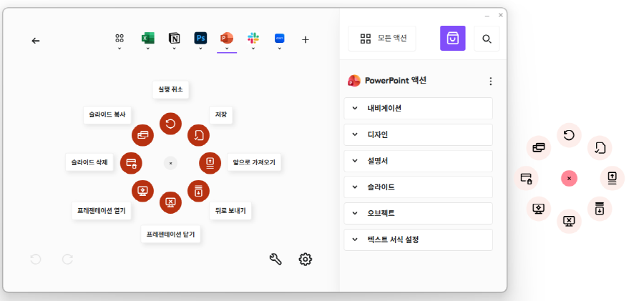Expand the 내비게이션 section
This screenshot has width=644, height=301.
(x=419, y=109)
